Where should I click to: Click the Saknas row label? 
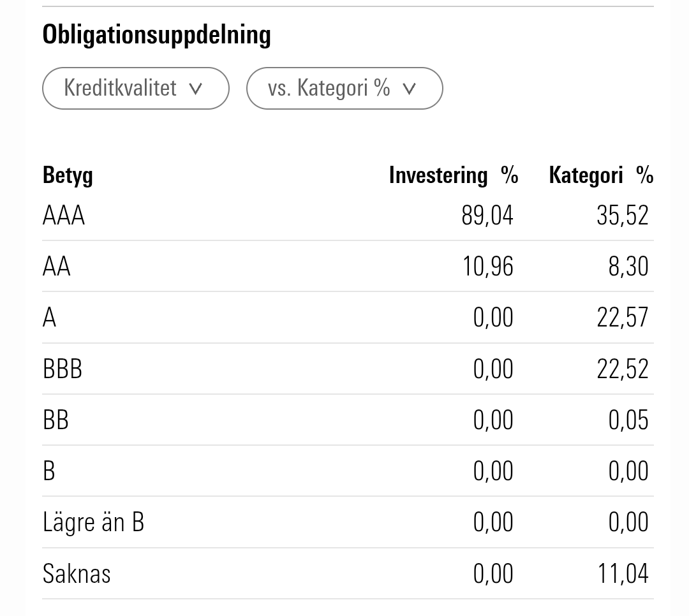tap(77, 573)
